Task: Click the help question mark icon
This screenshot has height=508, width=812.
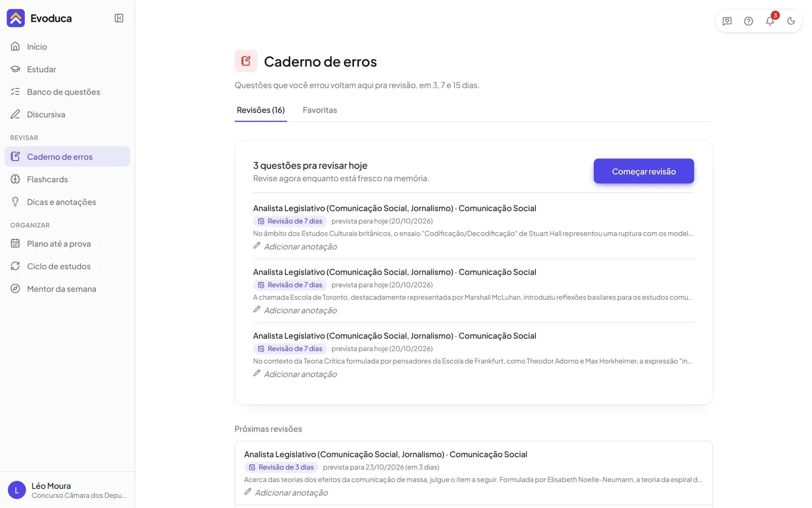Action: click(749, 21)
